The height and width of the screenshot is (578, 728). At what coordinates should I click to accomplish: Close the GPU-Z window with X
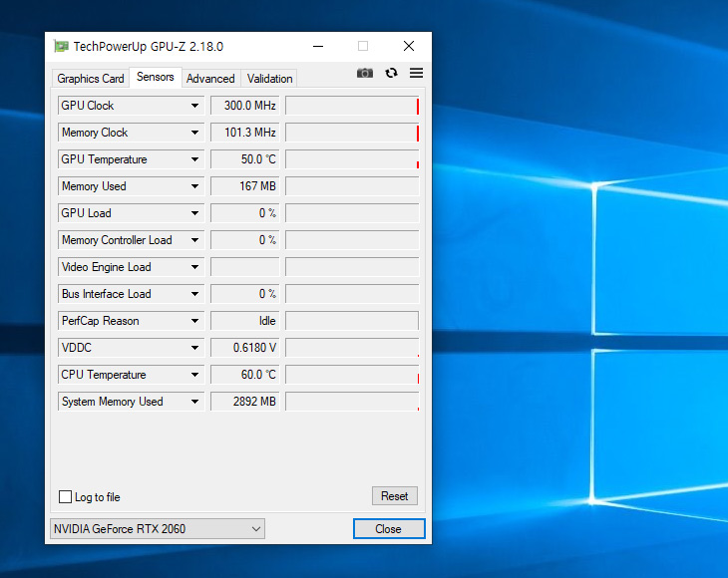(x=409, y=46)
